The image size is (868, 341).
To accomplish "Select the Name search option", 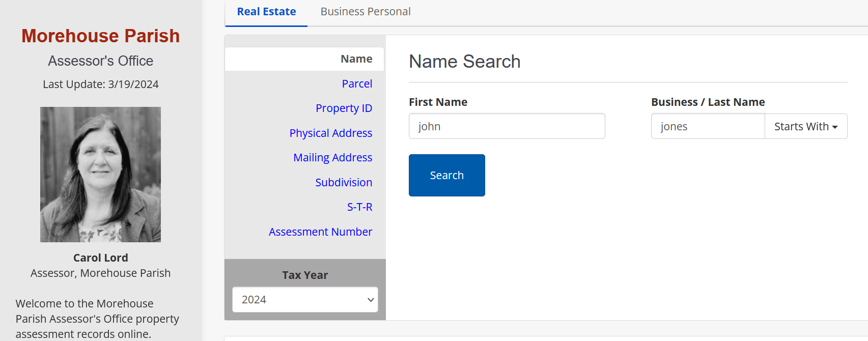I will [356, 59].
